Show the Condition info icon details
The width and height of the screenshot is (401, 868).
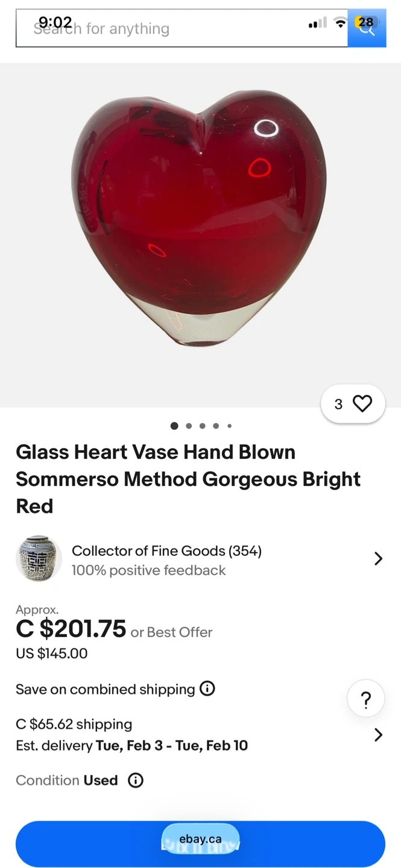tap(136, 781)
